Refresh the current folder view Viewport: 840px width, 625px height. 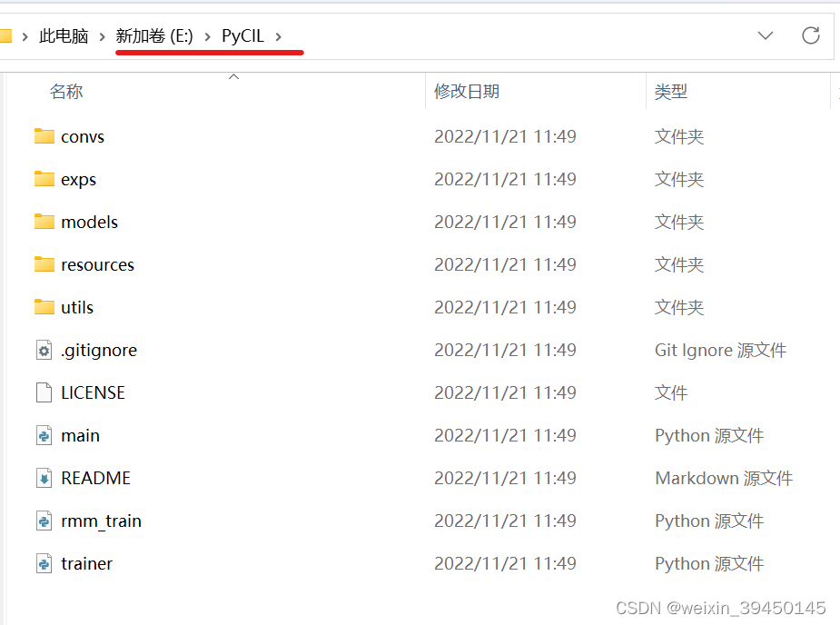click(x=811, y=36)
